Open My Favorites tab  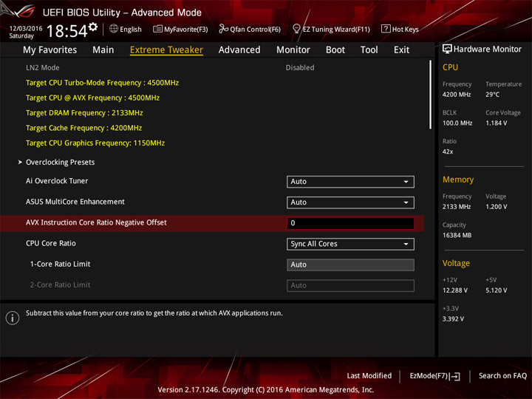click(50, 50)
